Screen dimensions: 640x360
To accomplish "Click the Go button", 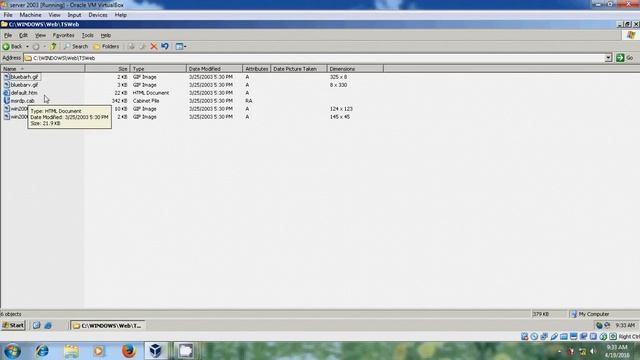I will (625, 58).
